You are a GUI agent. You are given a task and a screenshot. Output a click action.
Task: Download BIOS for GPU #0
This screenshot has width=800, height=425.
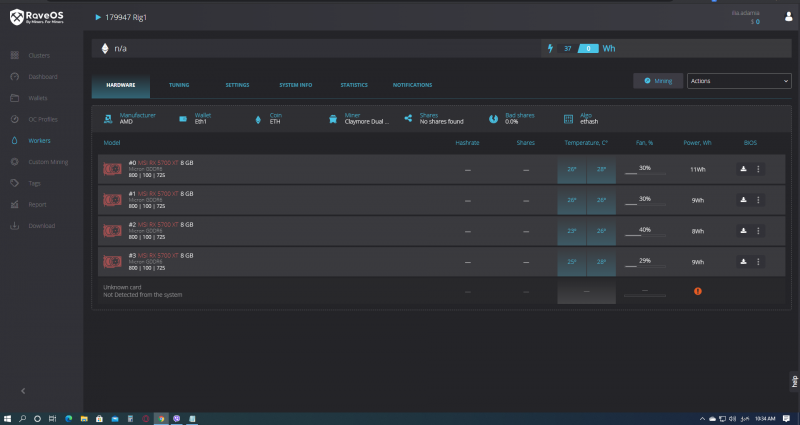[743, 169]
